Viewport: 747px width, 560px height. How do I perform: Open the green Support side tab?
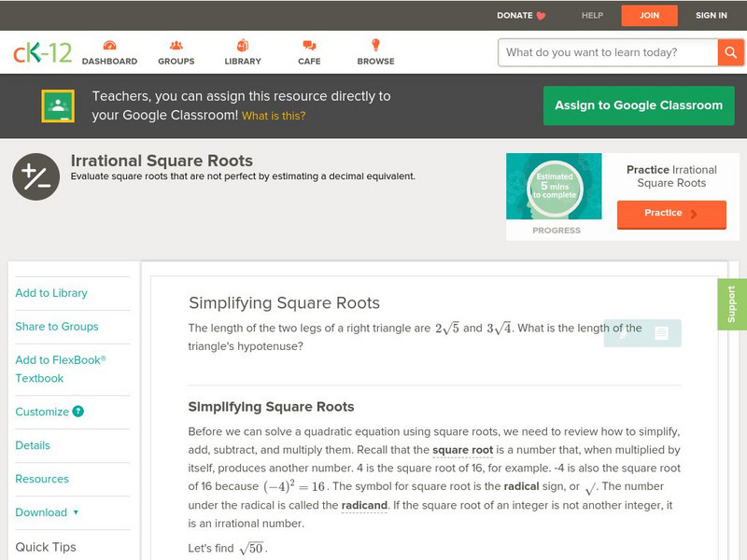[x=731, y=304]
